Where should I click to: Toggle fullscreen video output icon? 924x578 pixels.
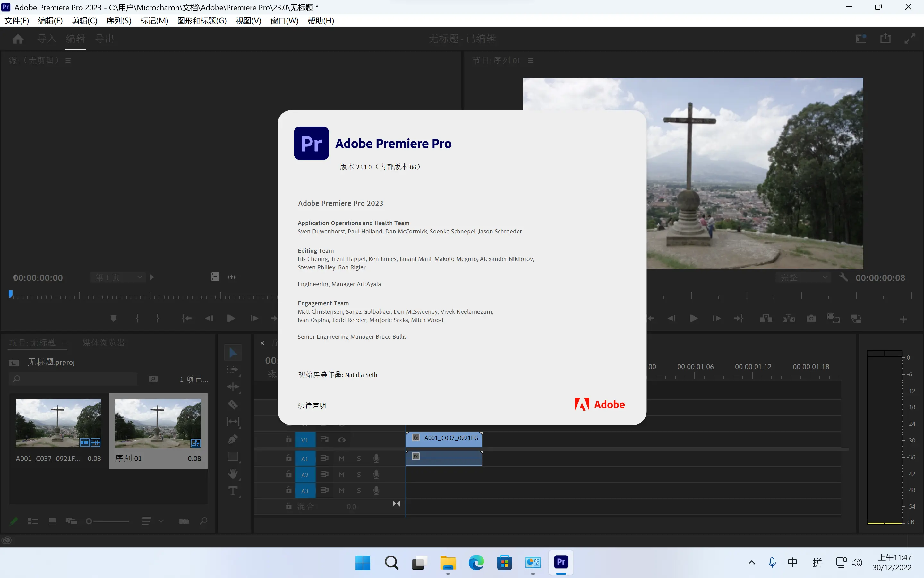[910, 39]
